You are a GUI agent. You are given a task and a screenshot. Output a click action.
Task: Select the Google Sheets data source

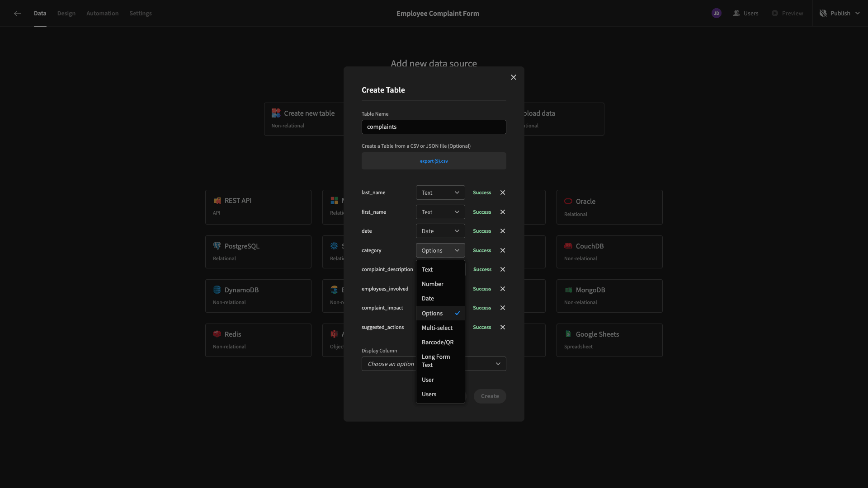pyautogui.click(x=609, y=340)
